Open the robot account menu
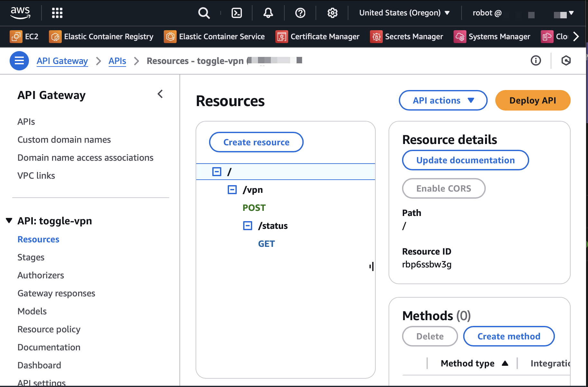The width and height of the screenshot is (588, 387). click(523, 13)
